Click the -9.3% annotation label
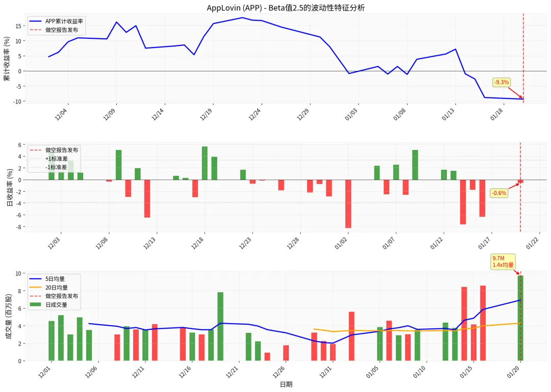 point(502,82)
